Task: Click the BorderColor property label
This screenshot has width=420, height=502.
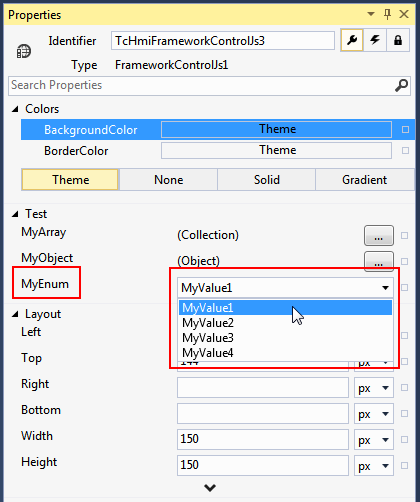Action: pyautogui.click(x=76, y=151)
